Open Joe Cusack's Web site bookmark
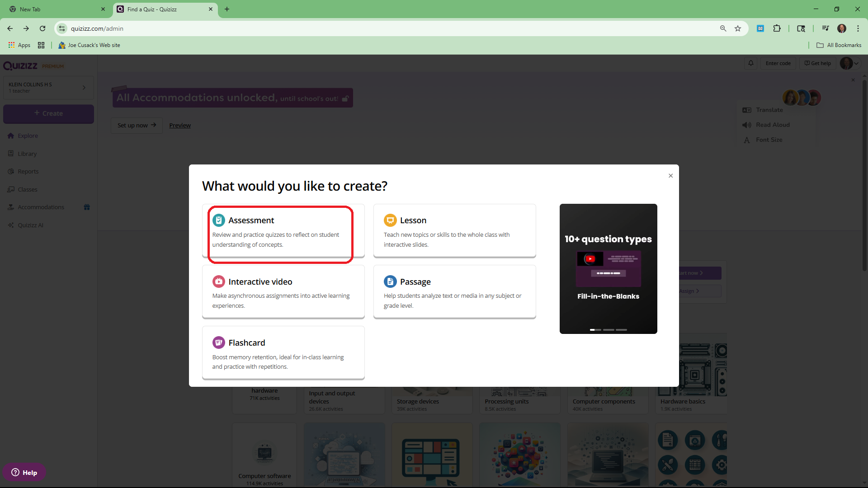This screenshot has width=868, height=488. [90, 45]
